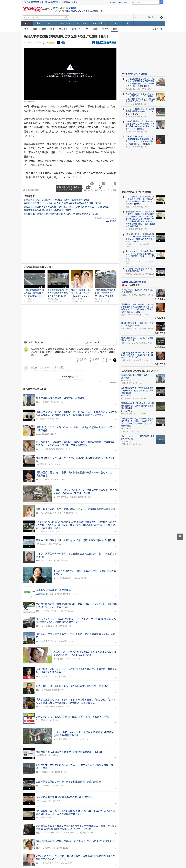Viewport: 186px width, 868px height.
Task: Open settings gear icon in the header
Action: [161, 17]
